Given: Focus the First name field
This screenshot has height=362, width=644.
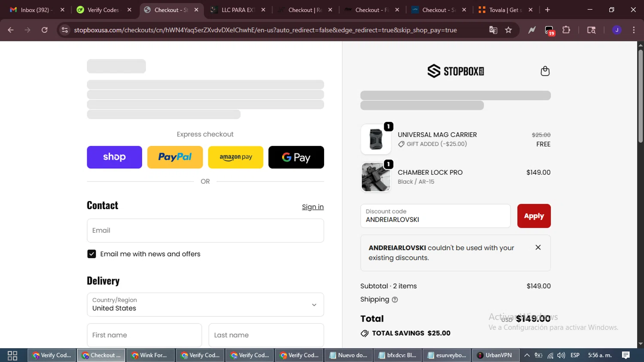Looking at the screenshot, I should [x=144, y=335].
